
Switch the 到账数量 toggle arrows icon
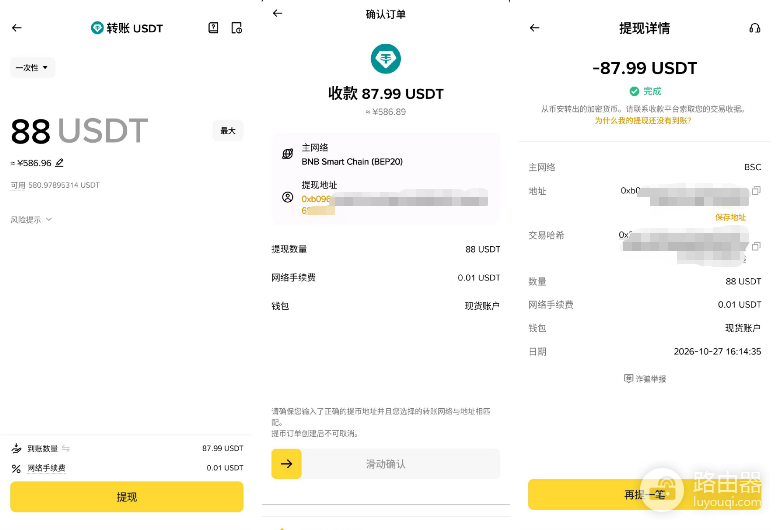click(66, 448)
